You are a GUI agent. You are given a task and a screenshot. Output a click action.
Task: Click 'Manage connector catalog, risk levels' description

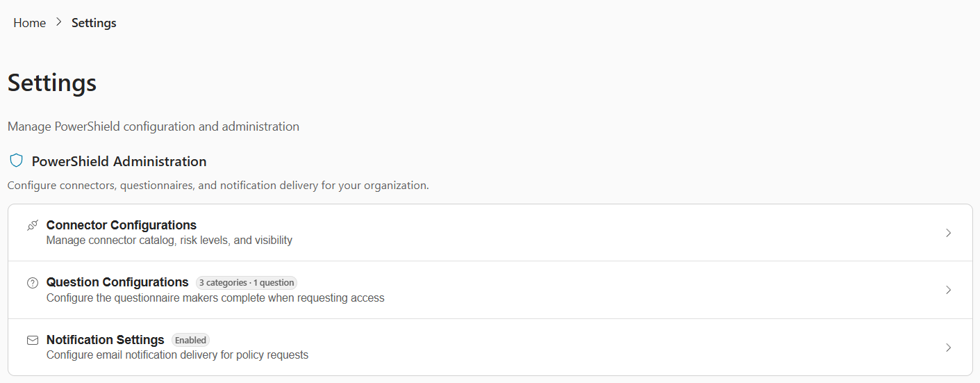pos(169,241)
